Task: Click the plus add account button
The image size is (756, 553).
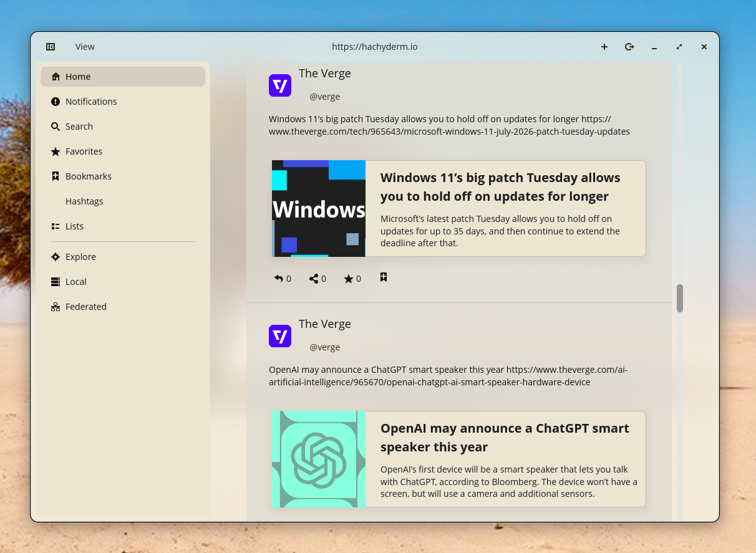Action: tap(604, 47)
